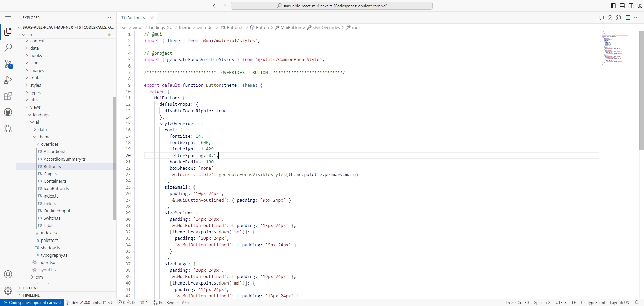Open palette.ts in the explorer

50,241
